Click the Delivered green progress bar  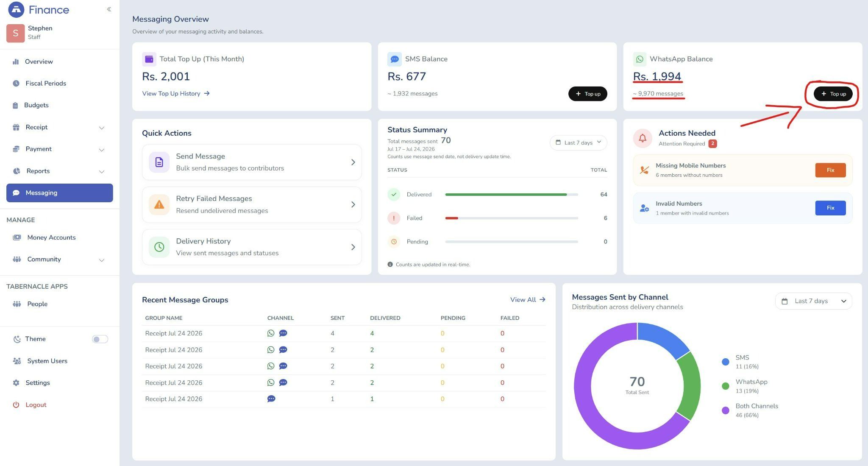click(x=506, y=195)
